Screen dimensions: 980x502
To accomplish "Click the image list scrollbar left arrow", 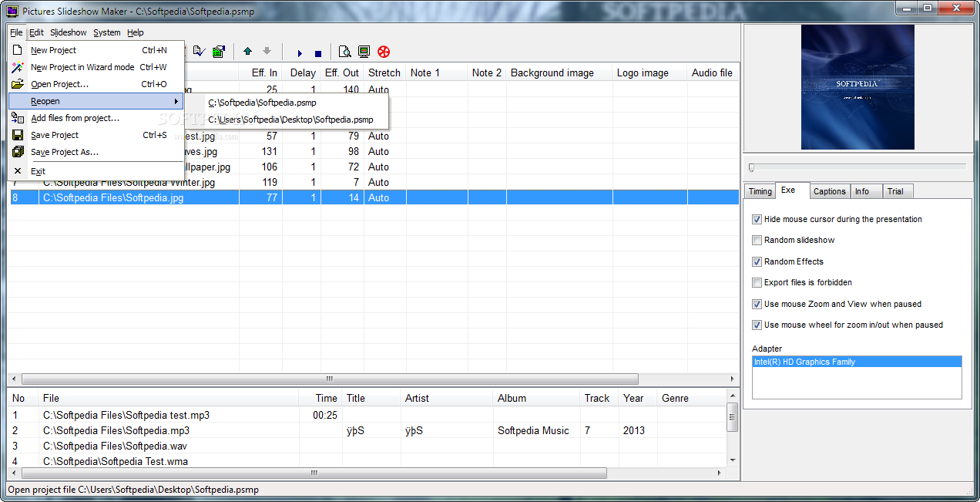I will (x=15, y=379).
